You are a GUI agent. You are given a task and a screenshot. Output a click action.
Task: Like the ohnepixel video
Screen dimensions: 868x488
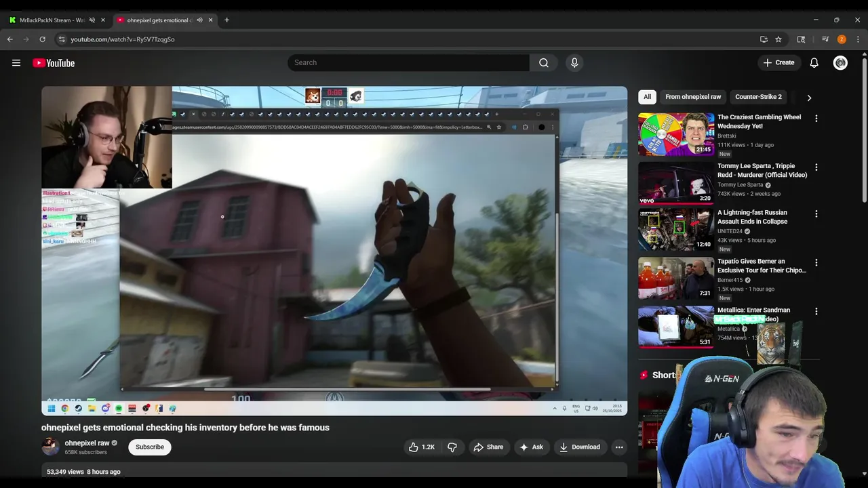click(421, 447)
